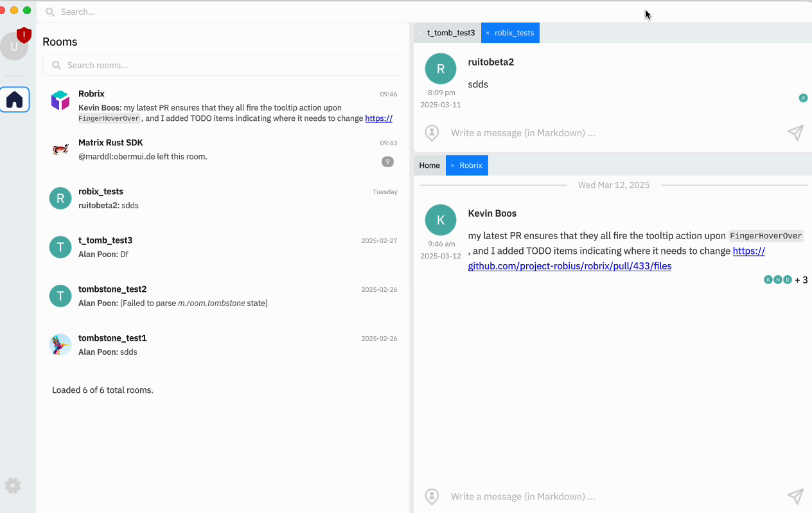Open the Matrix Rust SDK room name
Screen dimensions: 812x513
coord(110,143)
